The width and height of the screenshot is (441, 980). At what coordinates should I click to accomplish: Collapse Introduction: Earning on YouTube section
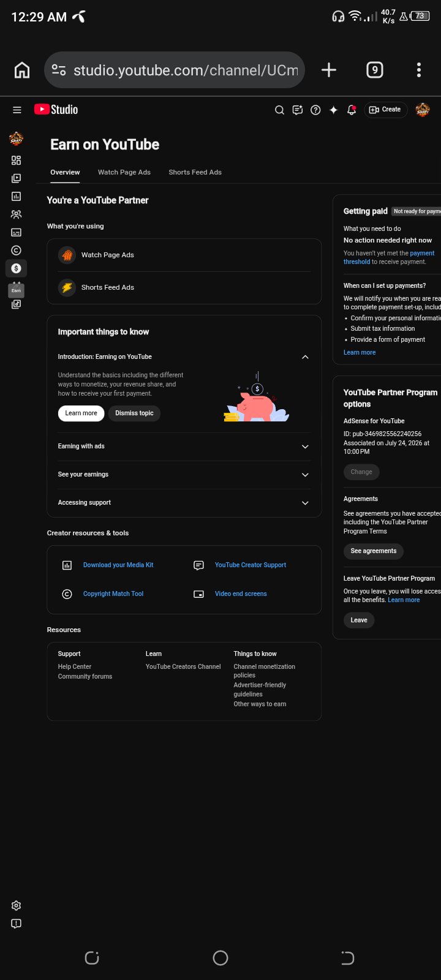coord(305,357)
